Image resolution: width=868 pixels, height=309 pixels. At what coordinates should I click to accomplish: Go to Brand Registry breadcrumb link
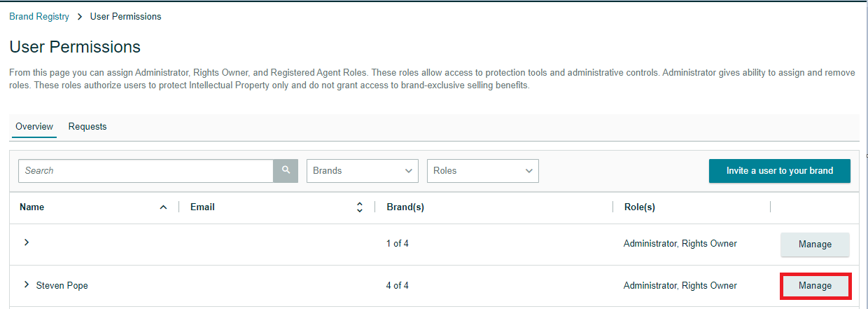click(39, 17)
